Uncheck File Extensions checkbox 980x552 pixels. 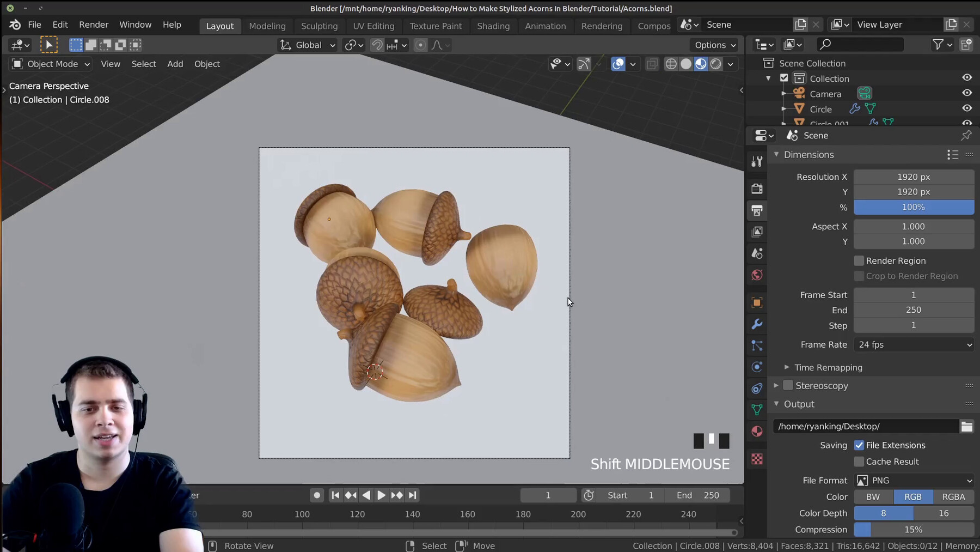(x=859, y=445)
